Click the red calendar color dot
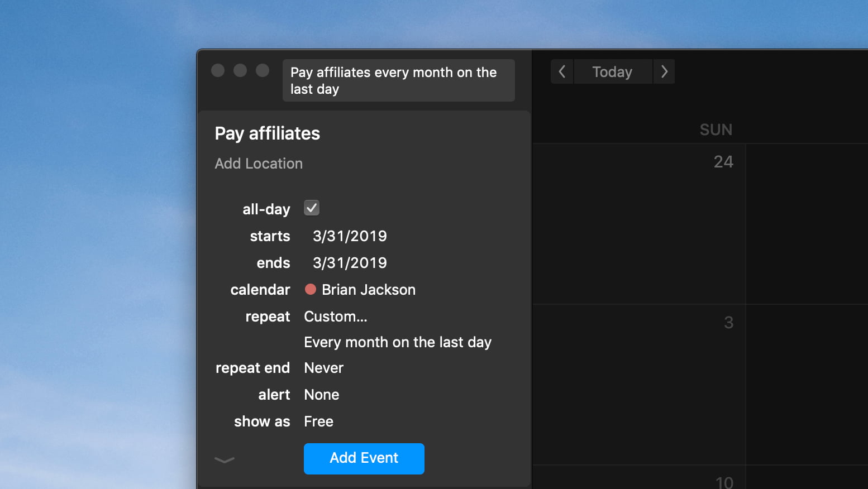 [311, 289]
